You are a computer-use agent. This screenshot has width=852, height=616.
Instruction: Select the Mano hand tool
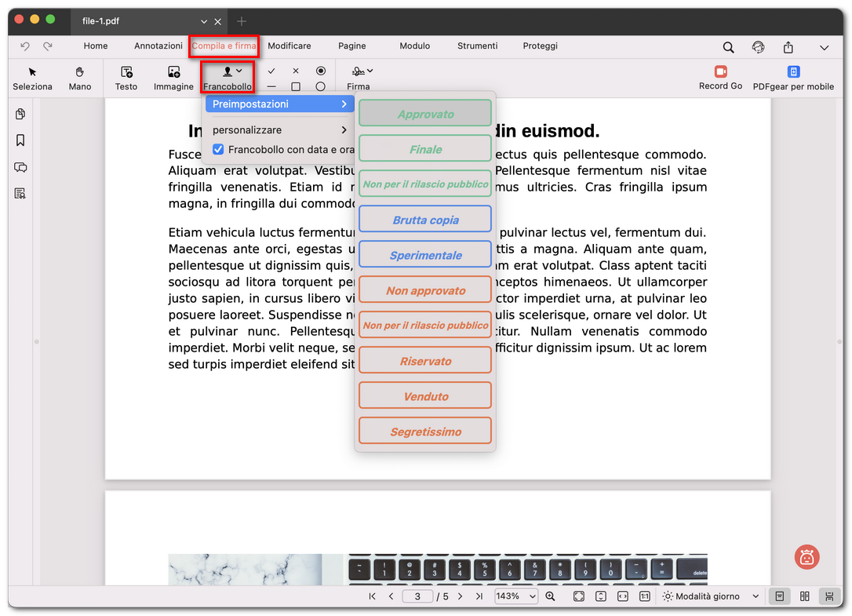click(x=79, y=78)
